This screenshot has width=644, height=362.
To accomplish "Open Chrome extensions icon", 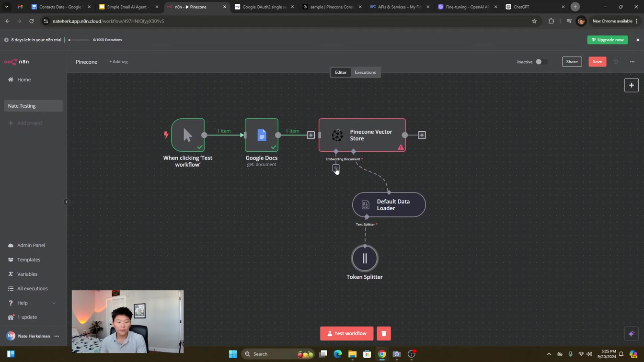I will 551,21.
